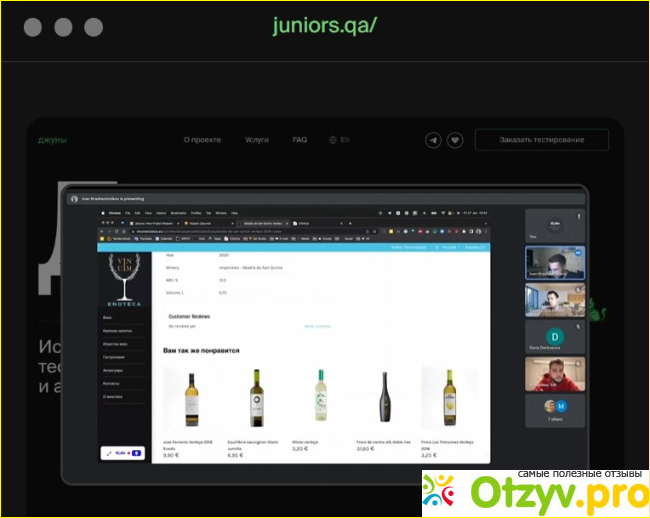Click the EUR currency widget in the sidebar

point(125,452)
